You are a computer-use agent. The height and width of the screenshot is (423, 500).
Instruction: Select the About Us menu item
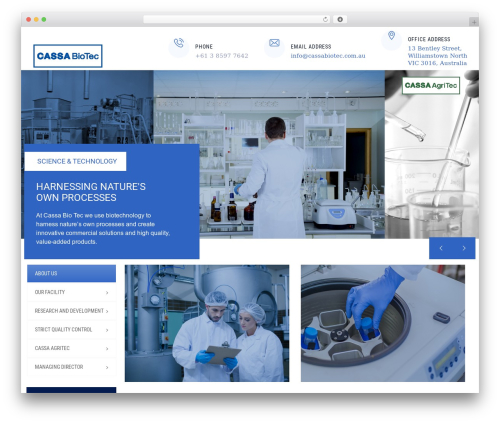point(71,273)
